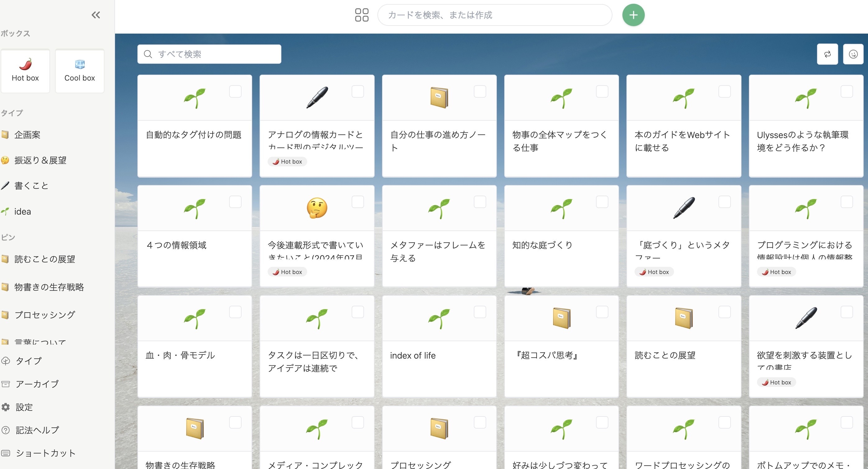Open アーカイブ from the sidebar
868x469 pixels.
pyautogui.click(x=38, y=384)
